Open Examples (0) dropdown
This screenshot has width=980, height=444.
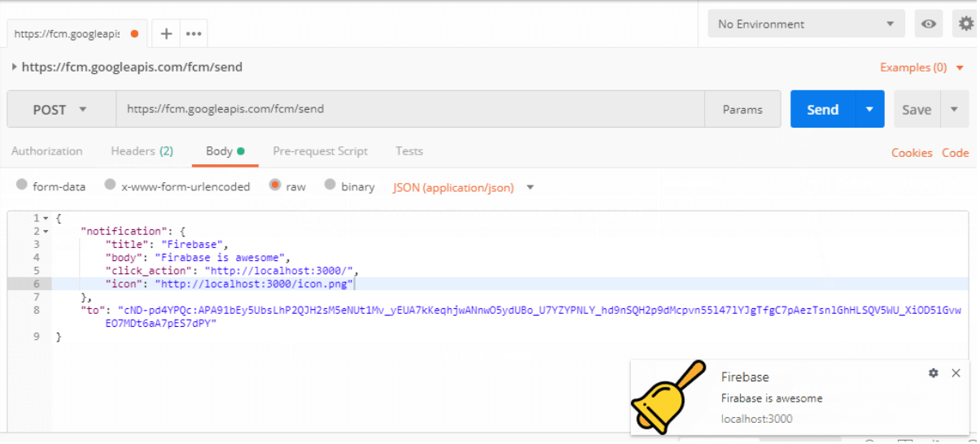921,67
